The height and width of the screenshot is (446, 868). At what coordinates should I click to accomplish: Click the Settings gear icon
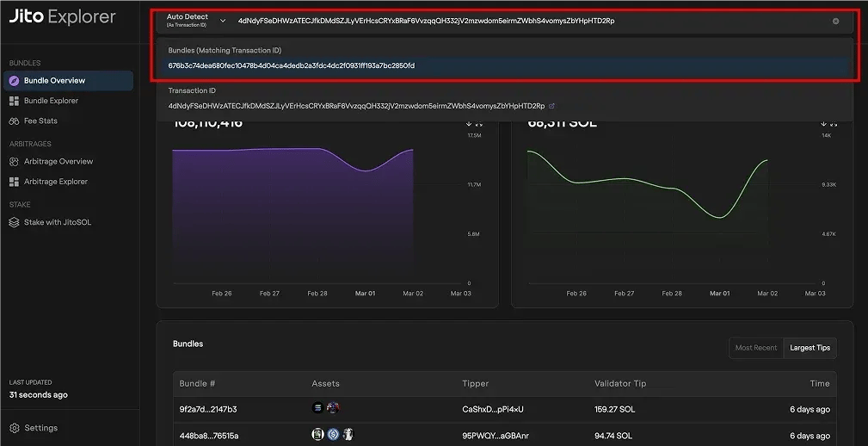click(15, 428)
